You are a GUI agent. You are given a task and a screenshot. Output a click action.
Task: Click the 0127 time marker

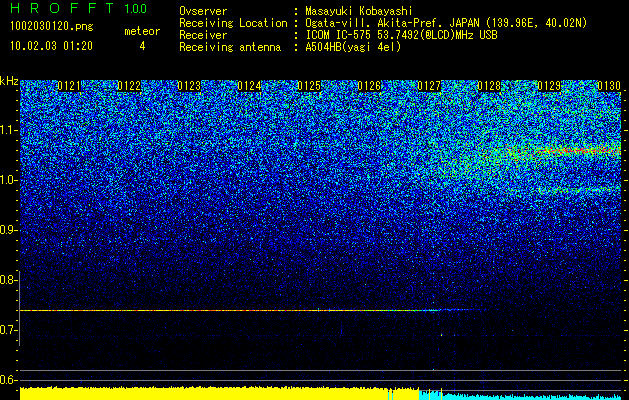coord(429,86)
